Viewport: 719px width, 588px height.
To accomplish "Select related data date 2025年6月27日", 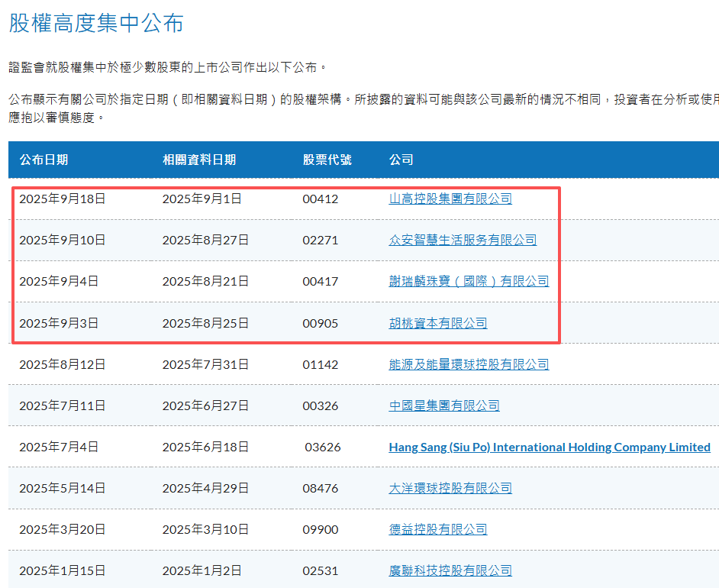I will click(x=205, y=406).
